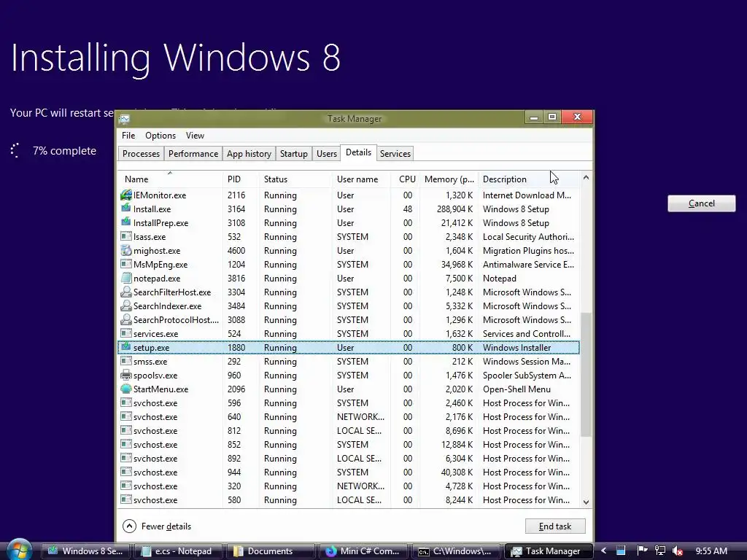Image resolution: width=747 pixels, height=560 pixels.
Task: Show hidden tray icons arrow
Action: [x=603, y=551]
